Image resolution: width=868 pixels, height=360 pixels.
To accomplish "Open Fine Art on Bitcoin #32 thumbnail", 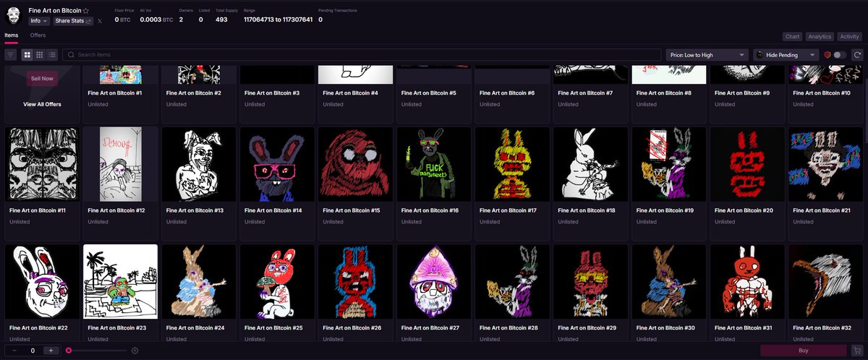I will tap(826, 282).
